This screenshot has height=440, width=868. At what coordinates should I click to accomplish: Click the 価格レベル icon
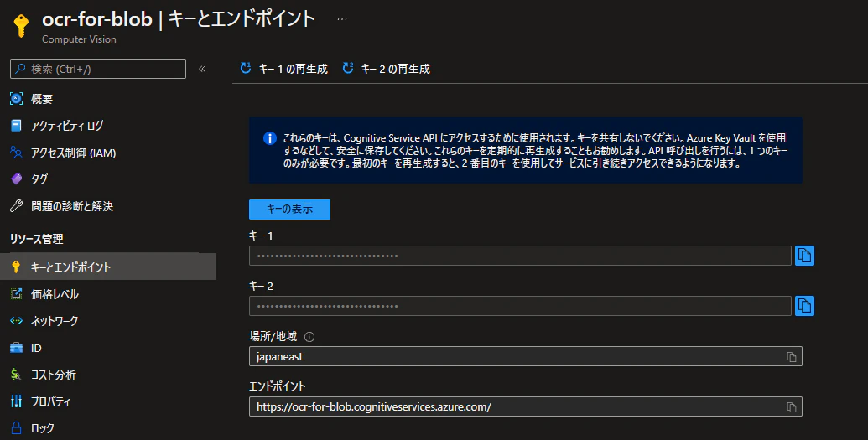(x=17, y=294)
